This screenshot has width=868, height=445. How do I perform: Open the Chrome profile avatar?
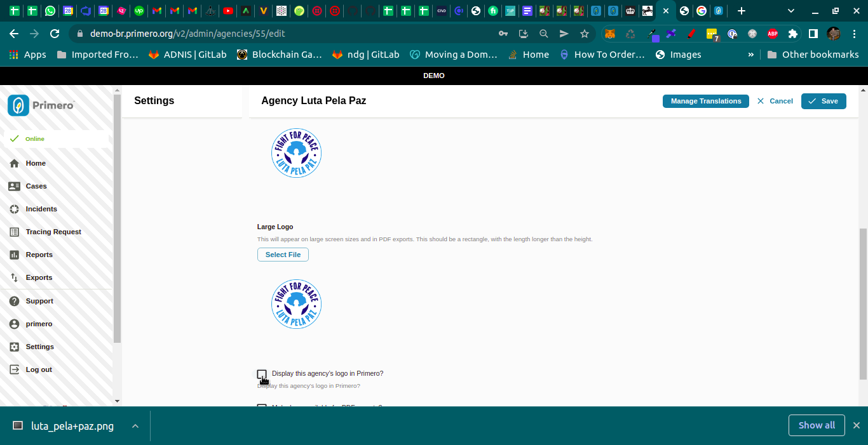(834, 34)
